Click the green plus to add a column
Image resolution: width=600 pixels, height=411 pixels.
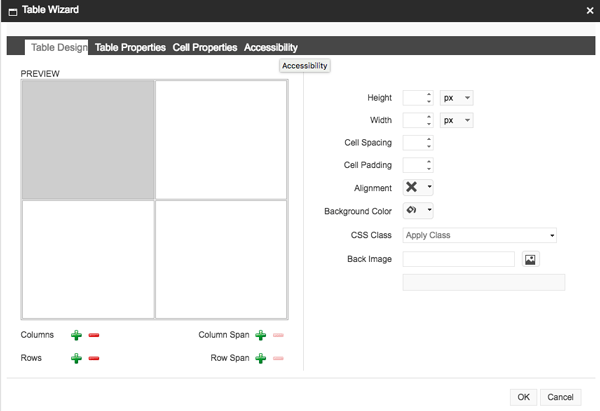click(77, 336)
